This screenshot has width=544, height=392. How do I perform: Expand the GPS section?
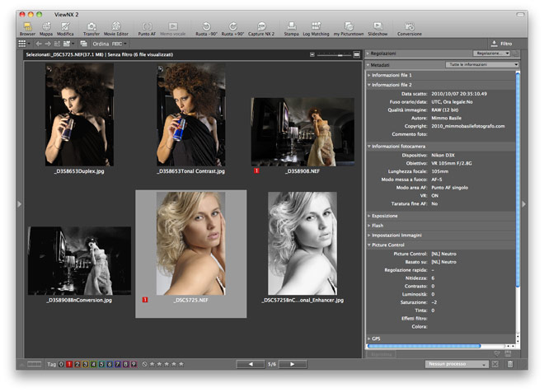pos(376,338)
